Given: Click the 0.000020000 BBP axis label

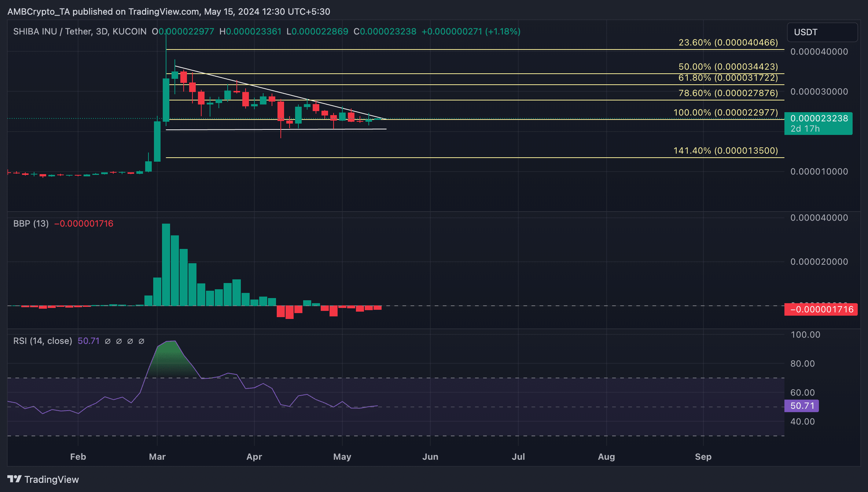Looking at the screenshot, I should click(819, 262).
